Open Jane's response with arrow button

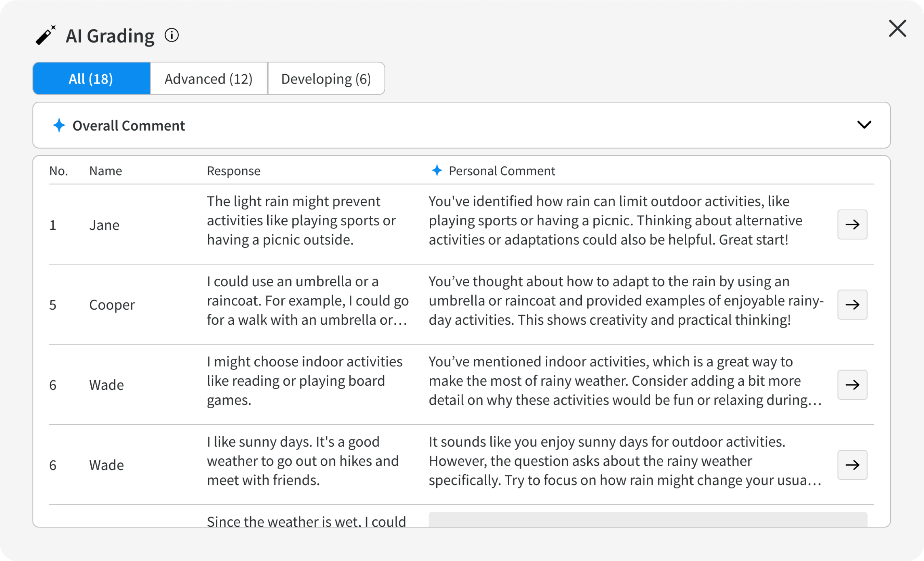tap(852, 224)
